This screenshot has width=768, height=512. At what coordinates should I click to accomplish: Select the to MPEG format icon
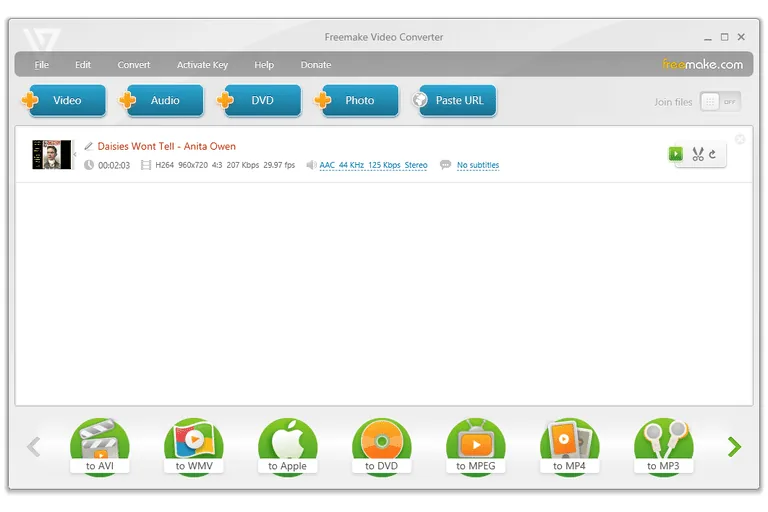pyautogui.click(x=476, y=446)
